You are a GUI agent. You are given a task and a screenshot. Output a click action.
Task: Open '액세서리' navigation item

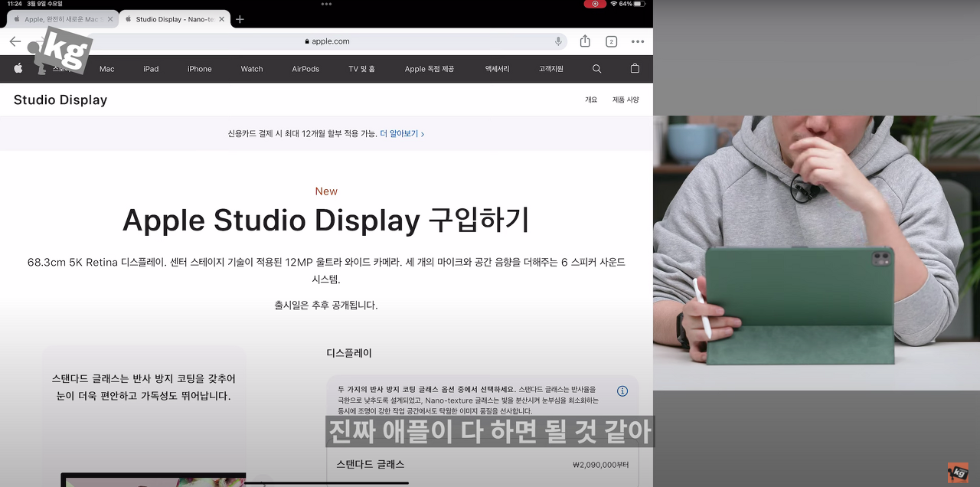coord(497,69)
